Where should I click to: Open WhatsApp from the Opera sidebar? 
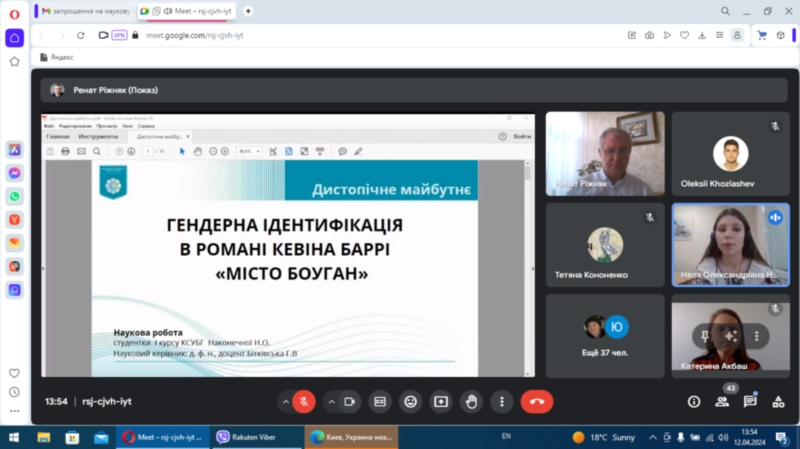pos(15,196)
